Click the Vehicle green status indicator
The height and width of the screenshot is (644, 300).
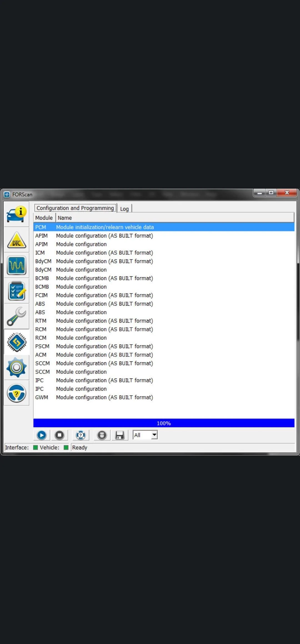[x=66, y=447]
